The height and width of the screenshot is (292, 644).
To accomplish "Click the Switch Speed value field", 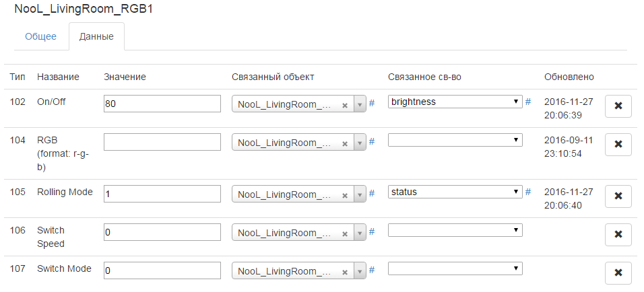I will tap(162, 231).
